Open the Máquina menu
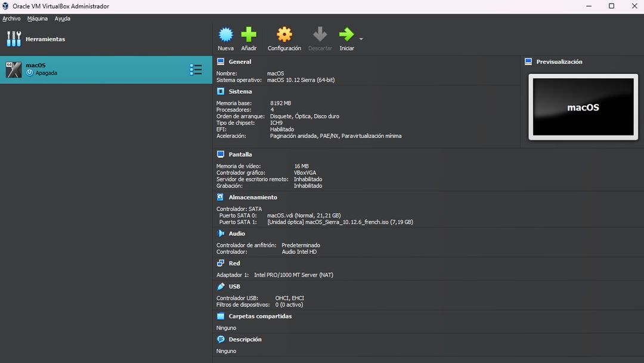This screenshot has height=363, width=644. pyautogui.click(x=37, y=19)
